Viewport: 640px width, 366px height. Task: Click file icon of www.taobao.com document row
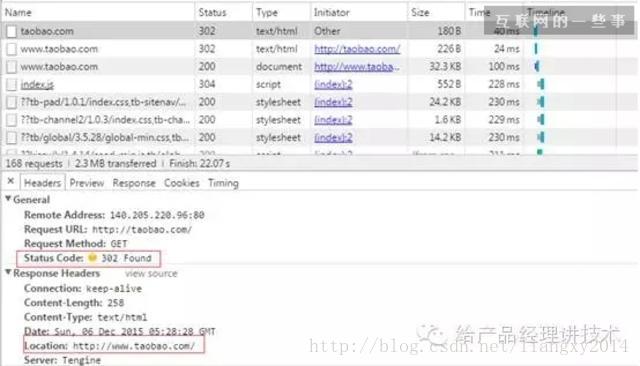pos(11,67)
